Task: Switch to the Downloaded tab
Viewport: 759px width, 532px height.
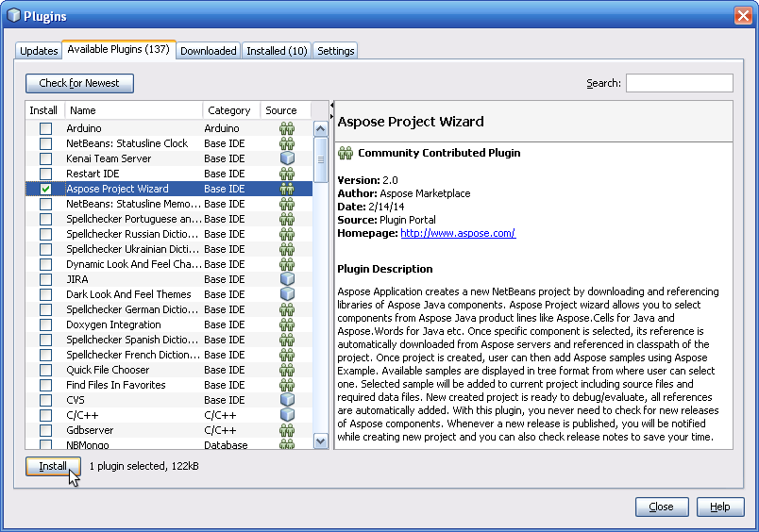Action: [x=208, y=51]
